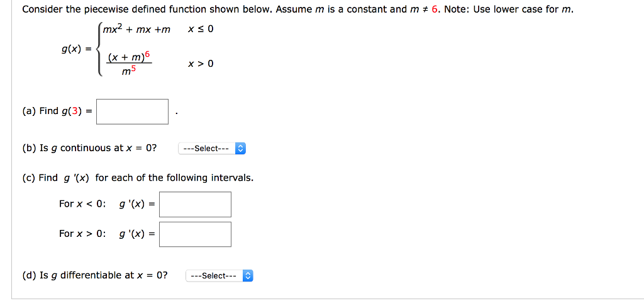This screenshot has width=644, height=303.
Task: Click the '(b) Is g continuous at x = 0?' text
Action: [89, 148]
